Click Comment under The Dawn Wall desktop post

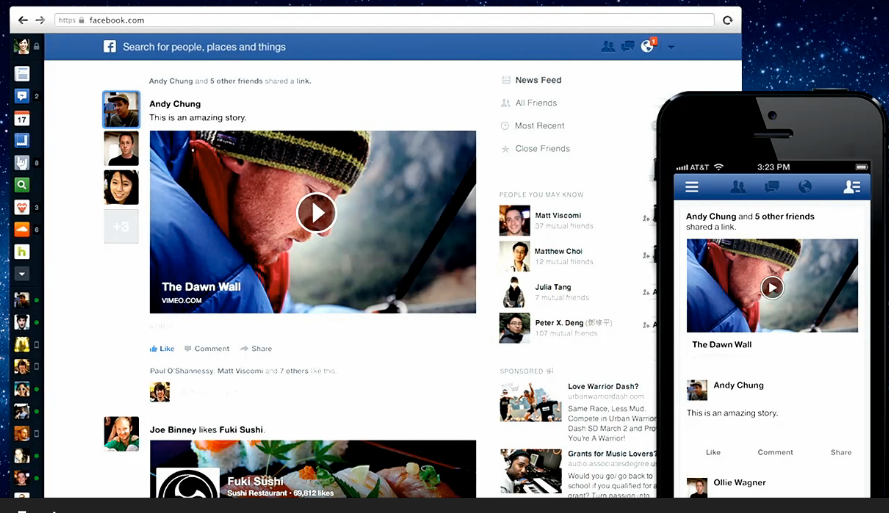click(x=207, y=349)
